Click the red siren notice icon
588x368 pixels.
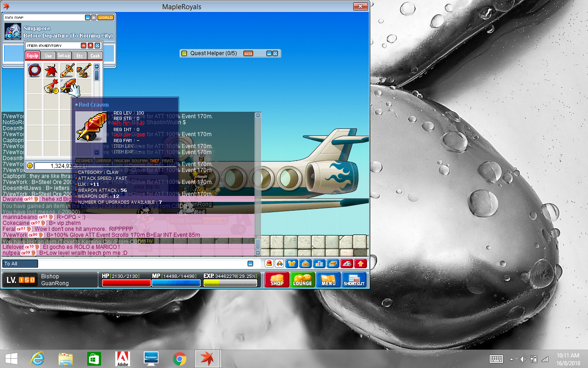coord(269,264)
